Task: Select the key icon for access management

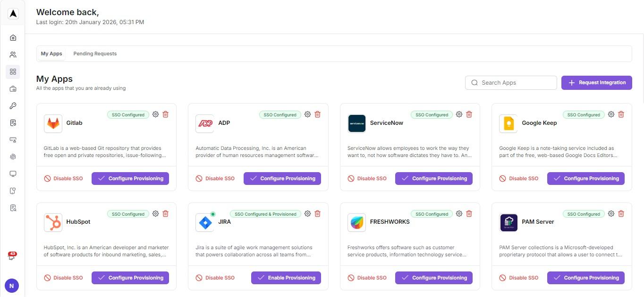Action: click(x=13, y=106)
